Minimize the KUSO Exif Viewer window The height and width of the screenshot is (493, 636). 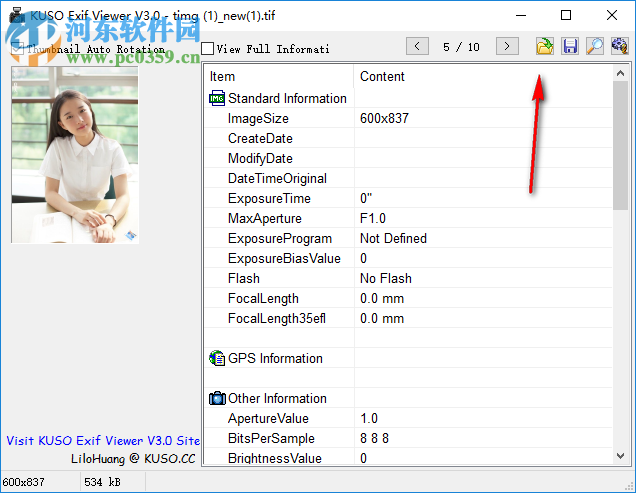[521, 15]
